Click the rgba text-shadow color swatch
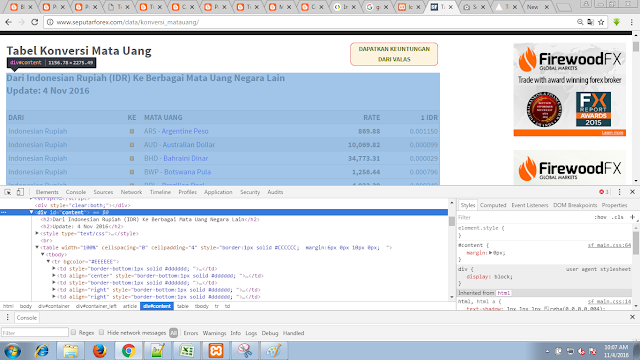 pyautogui.click(x=547, y=308)
